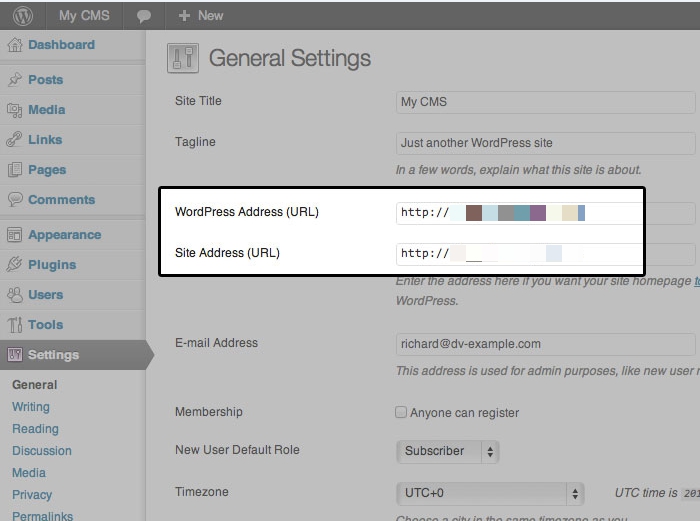Image resolution: width=700 pixels, height=521 pixels.
Task: Click the Tools wrench icon
Action: coord(15,325)
